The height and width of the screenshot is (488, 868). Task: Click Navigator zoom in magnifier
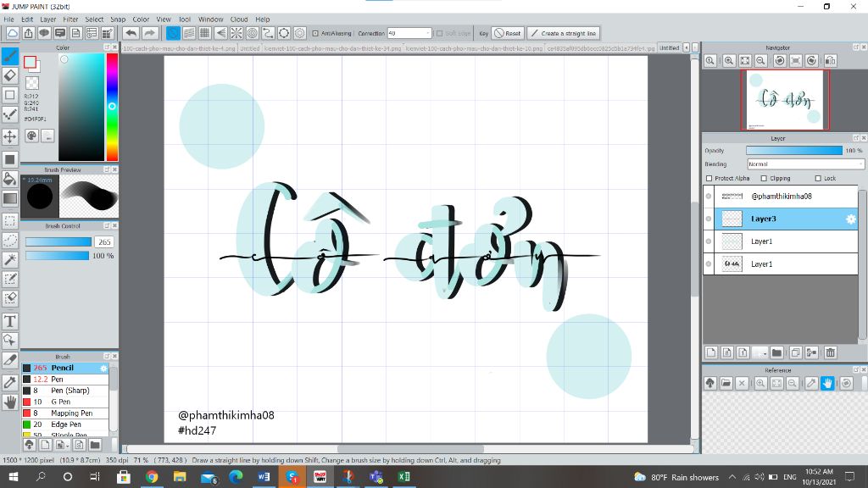click(x=729, y=61)
